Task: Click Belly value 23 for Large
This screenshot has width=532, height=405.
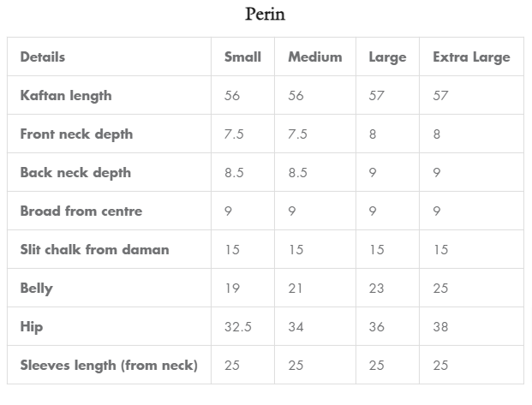Action: tap(376, 289)
